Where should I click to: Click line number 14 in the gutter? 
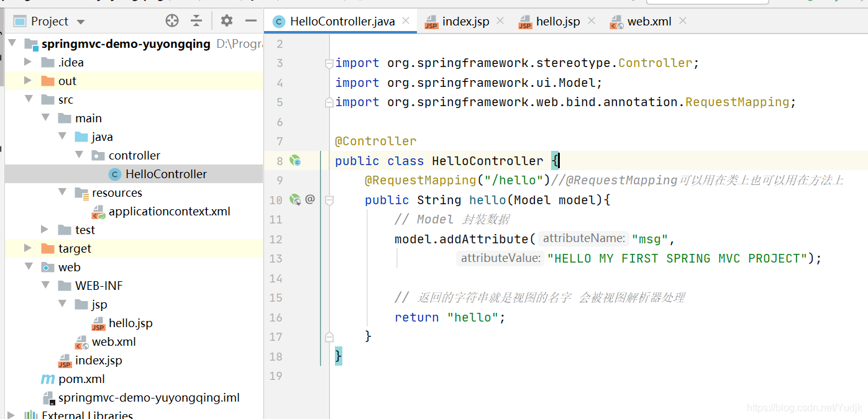pos(276,278)
